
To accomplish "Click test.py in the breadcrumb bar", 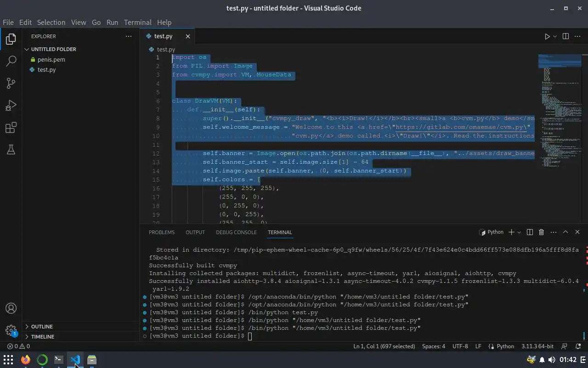I will (166, 49).
